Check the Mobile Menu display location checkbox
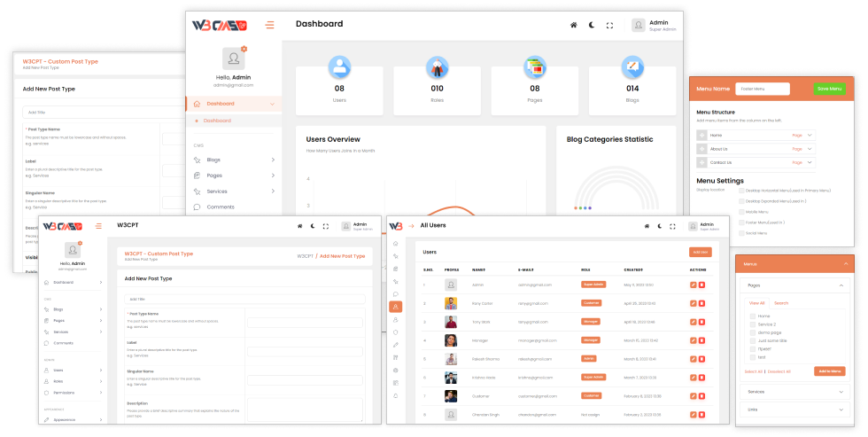This screenshot has height=437, width=868. coord(741,212)
